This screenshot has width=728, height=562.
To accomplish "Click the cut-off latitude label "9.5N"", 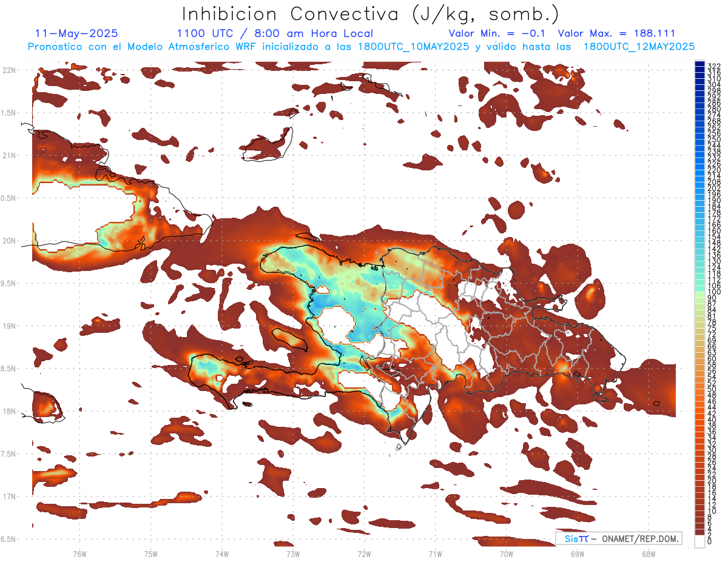I will [8, 283].
